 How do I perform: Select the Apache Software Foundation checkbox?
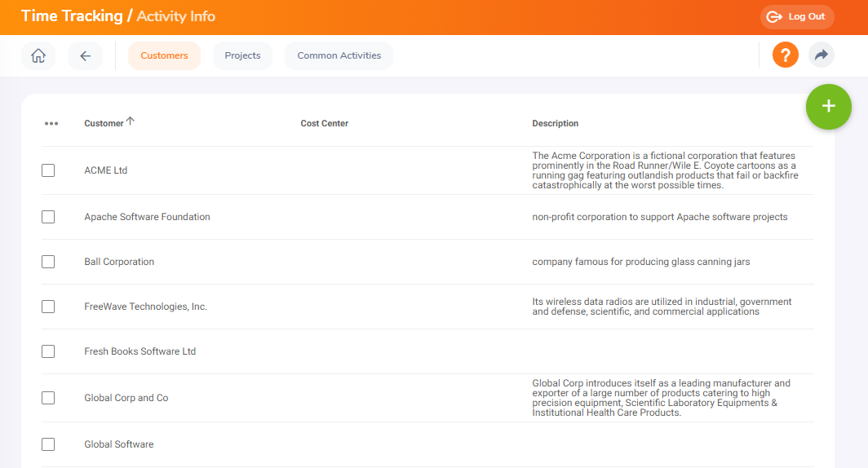[x=48, y=217]
